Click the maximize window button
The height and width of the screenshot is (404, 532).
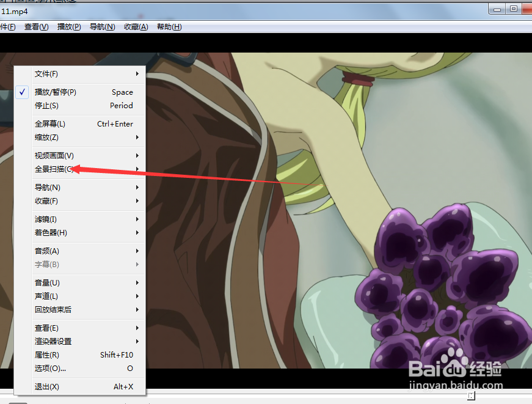point(514,9)
